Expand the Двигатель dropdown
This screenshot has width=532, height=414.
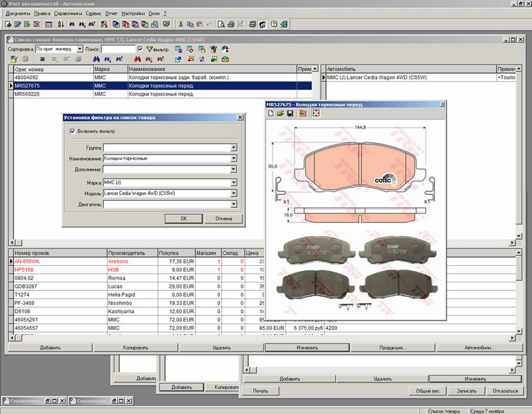pyautogui.click(x=234, y=204)
